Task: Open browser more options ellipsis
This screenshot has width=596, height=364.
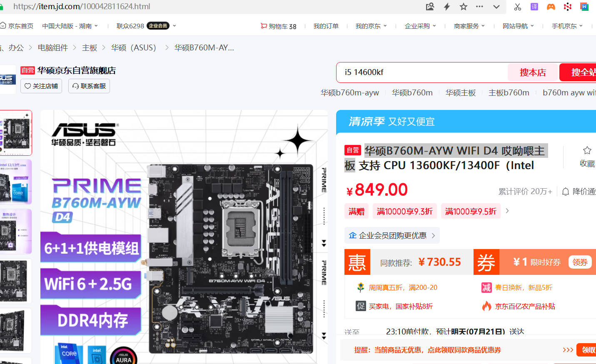Action: pyautogui.click(x=480, y=7)
